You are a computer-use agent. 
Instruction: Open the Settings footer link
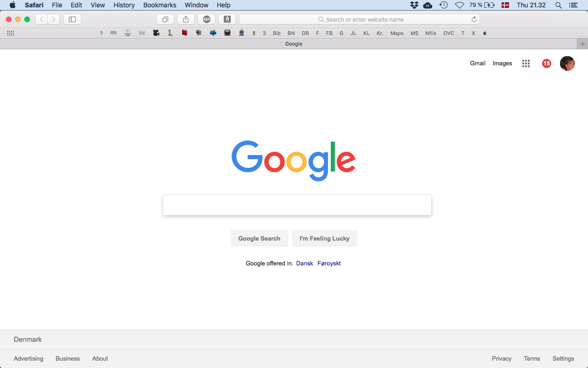tap(563, 359)
